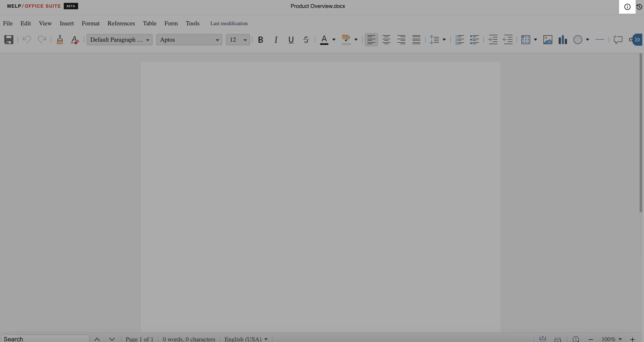
Task: Open the Insert menu
Action: 67,23
